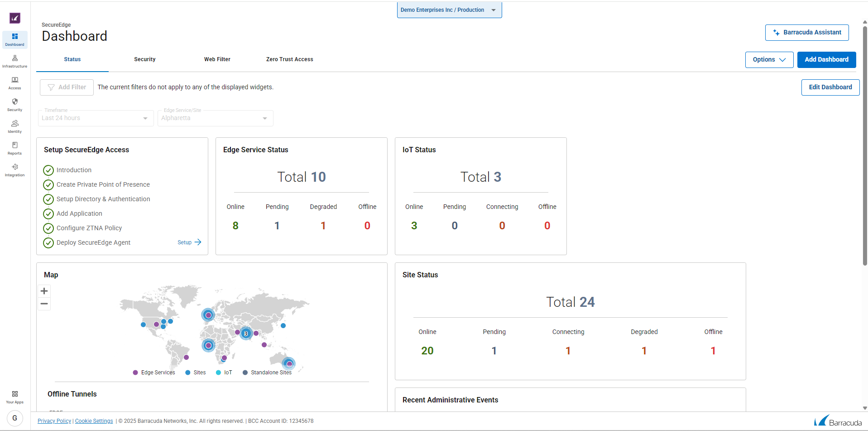Screen dimensions: 868x431
Task: Zoom out on the Map widget
Action: pos(44,304)
